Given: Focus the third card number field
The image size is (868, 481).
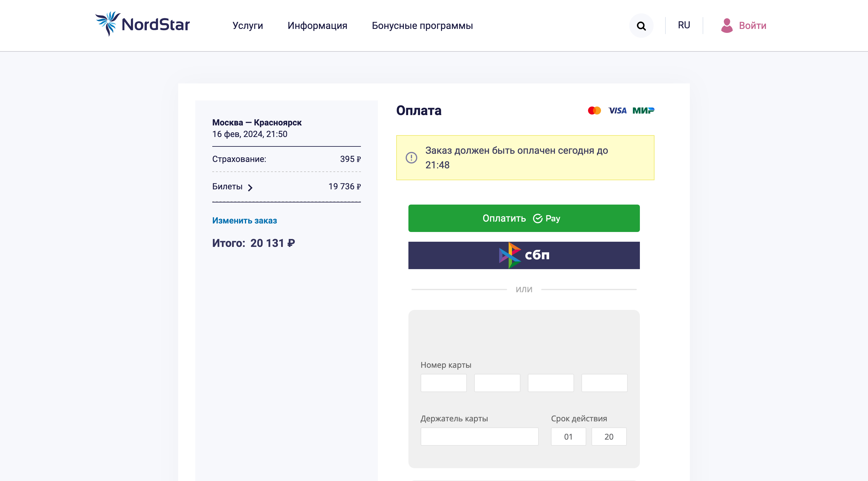Looking at the screenshot, I should (x=551, y=383).
